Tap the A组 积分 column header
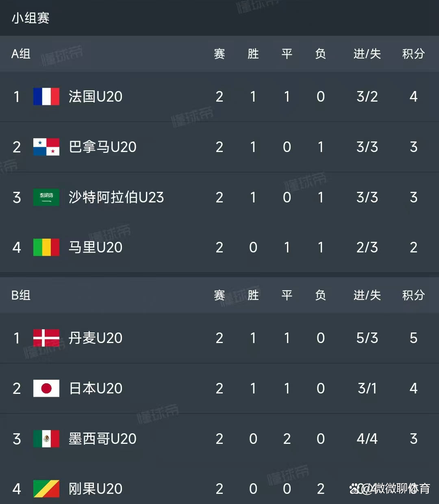This screenshot has width=439, height=504. [413, 54]
